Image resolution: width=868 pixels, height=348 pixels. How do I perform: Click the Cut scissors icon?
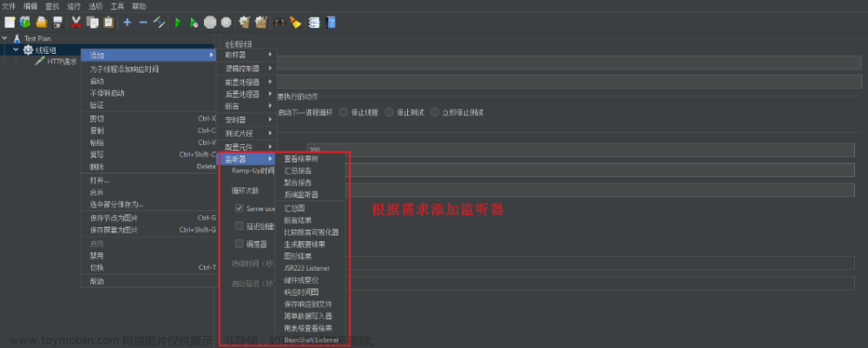pyautogui.click(x=76, y=23)
